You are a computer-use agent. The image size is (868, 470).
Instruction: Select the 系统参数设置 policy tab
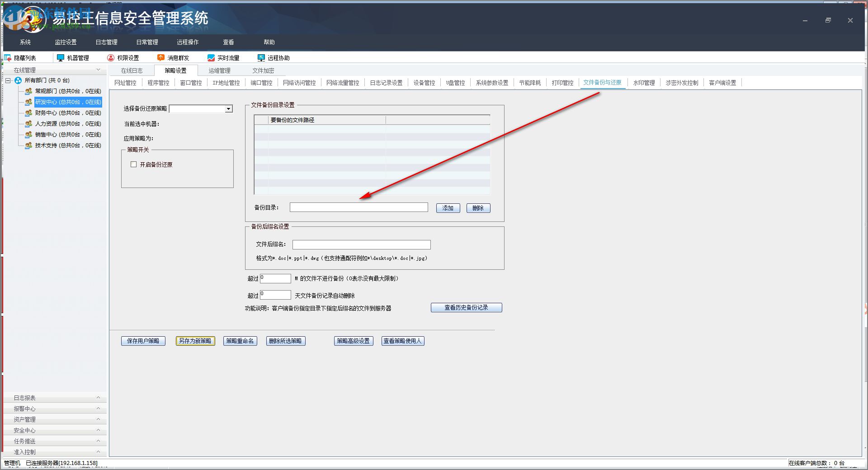[492, 83]
